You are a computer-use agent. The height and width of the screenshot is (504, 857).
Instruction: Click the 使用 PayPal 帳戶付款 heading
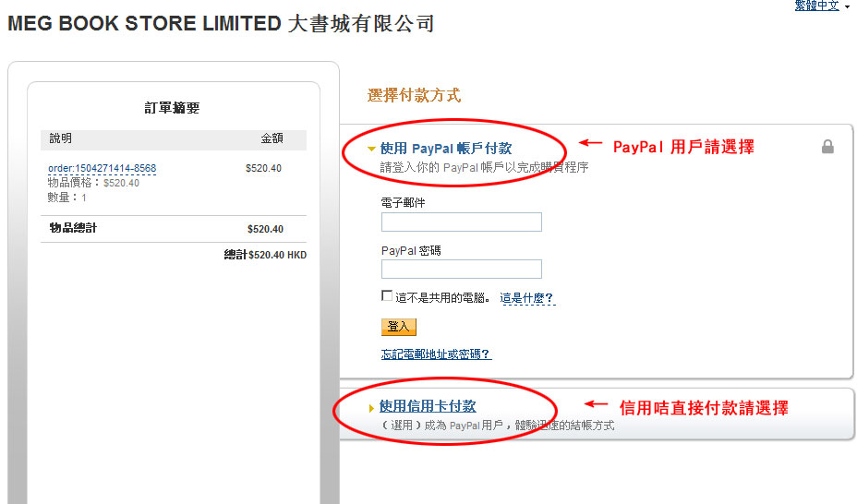[x=446, y=149]
